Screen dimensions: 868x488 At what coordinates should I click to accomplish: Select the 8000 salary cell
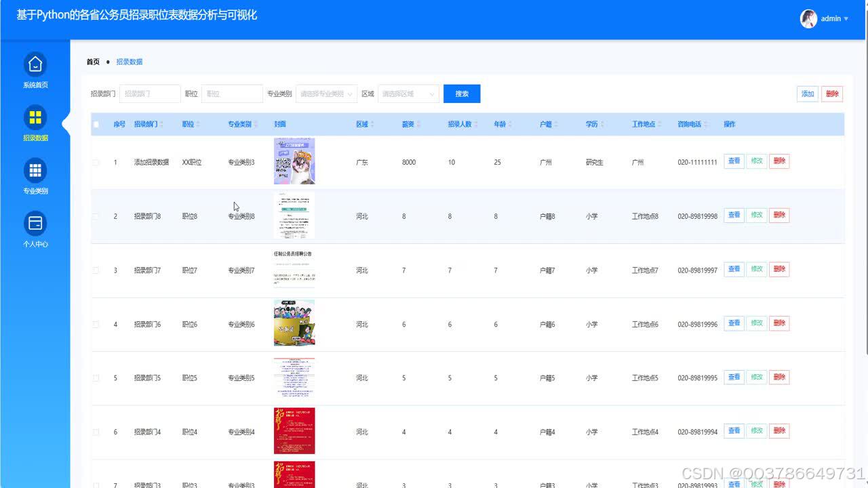coord(409,163)
